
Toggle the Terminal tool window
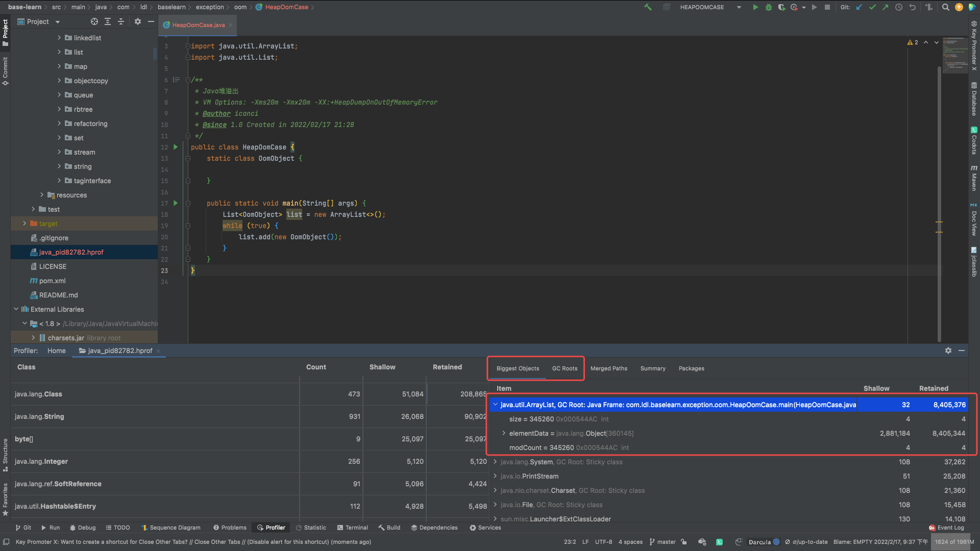pyautogui.click(x=352, y=528)
